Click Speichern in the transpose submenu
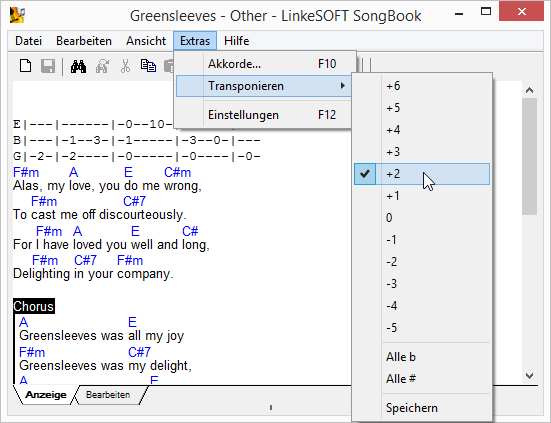Viewport: 551px width, 423px height. 422,408
